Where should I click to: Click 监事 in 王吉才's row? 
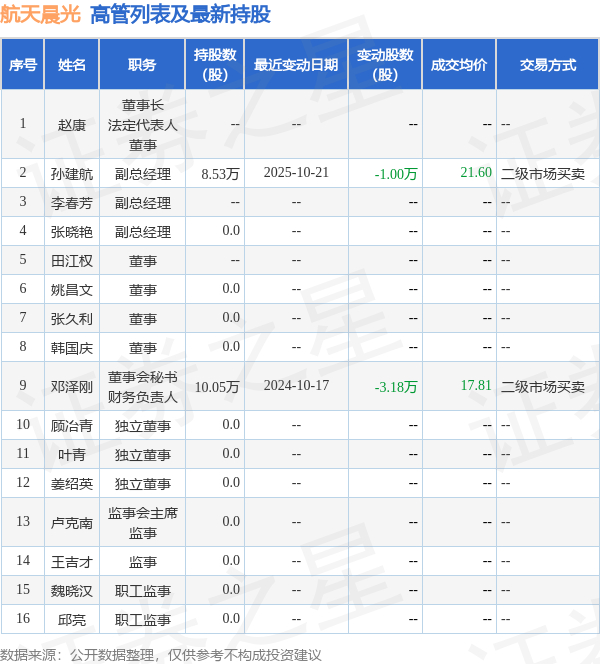142,562
